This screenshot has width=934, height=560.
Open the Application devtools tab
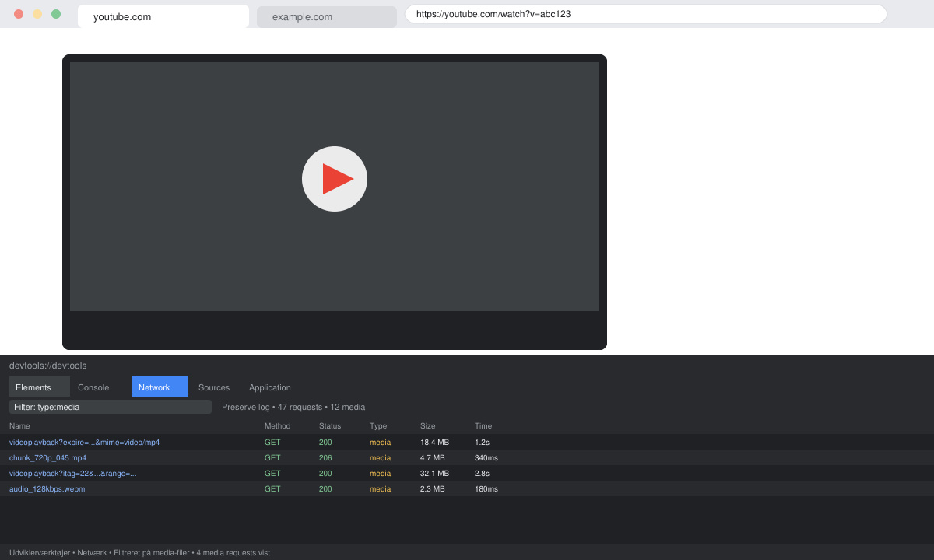coord(270,387)
